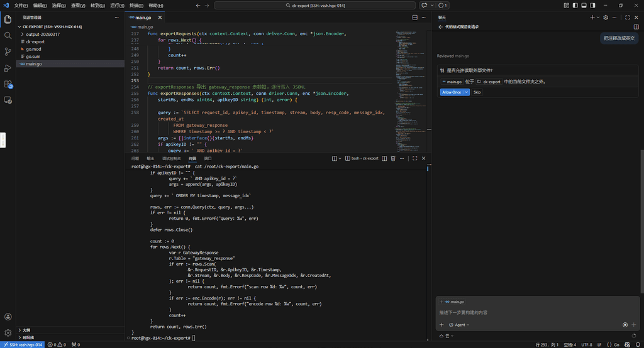644x348 pixels.
Task: Open chat panel more actions ellipsis
Action: (614, 17)
